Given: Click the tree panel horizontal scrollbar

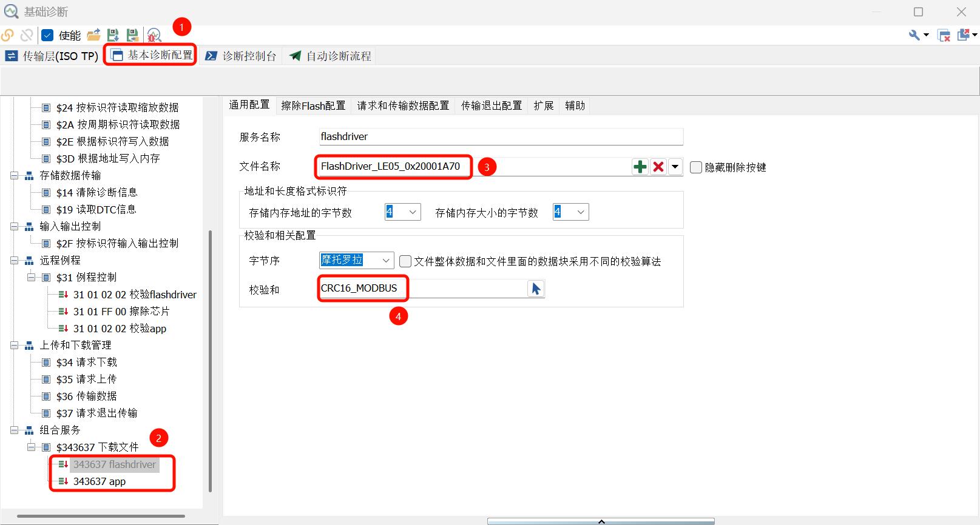Looking at the screenshot, I should (x=101, y=517).
